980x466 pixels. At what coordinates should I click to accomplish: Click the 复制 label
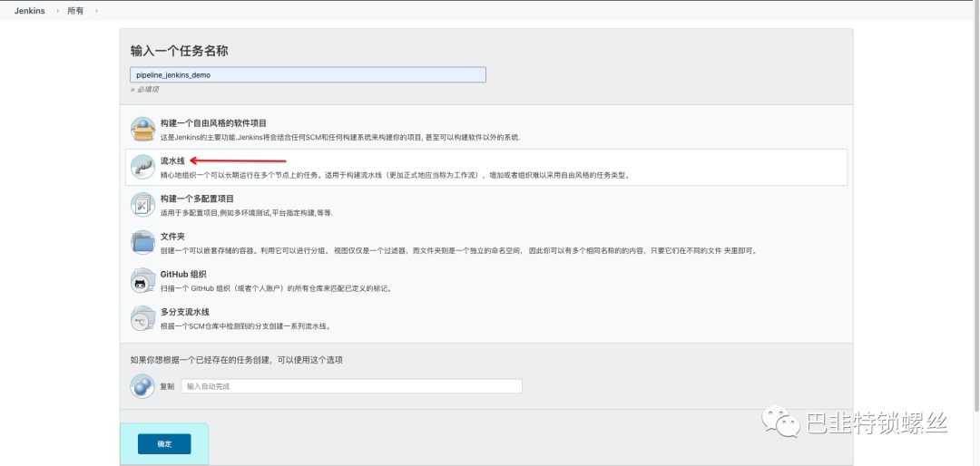[x=167, y=386]
